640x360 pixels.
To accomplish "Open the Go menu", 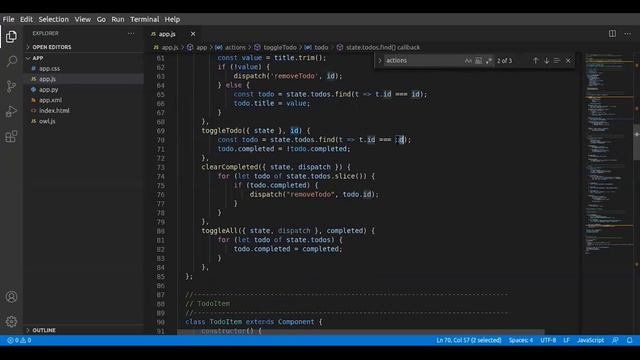I will (x=101, y=19).
